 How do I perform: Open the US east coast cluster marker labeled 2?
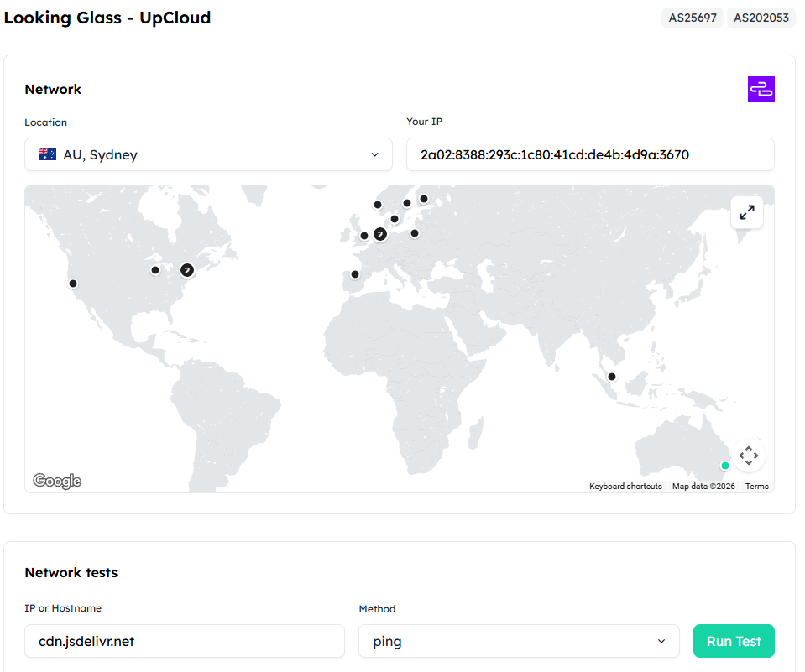pyautogui.click(x=187, y=270)
